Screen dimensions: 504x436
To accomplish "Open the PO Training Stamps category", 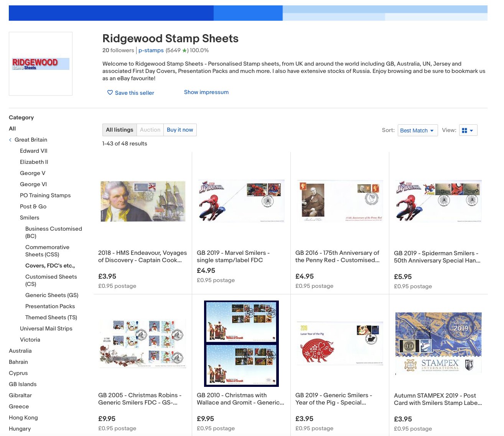I will (x=45, y=195).
